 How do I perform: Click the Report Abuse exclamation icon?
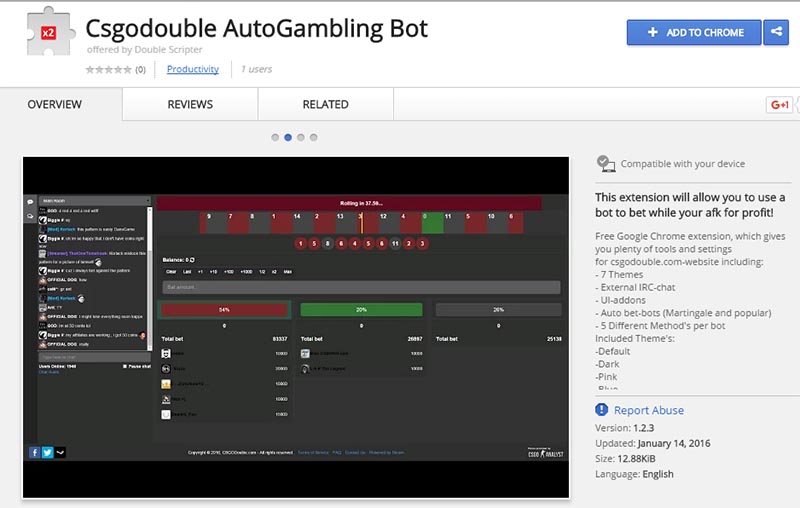[x=602, y=410]
